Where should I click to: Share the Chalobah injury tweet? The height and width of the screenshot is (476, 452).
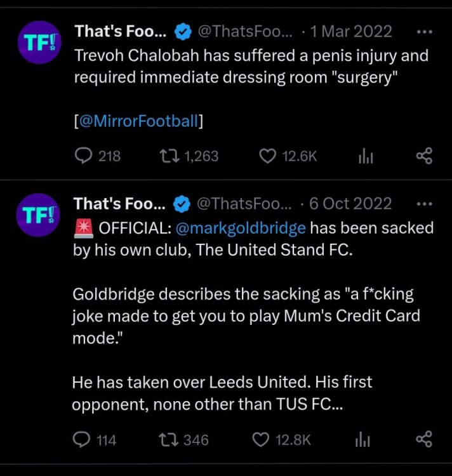coord(424,156)
